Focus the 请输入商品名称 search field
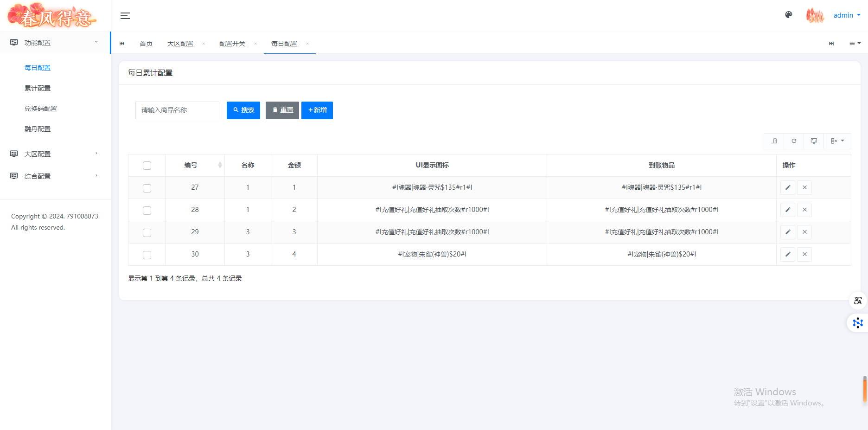Screen dimensions: 868x430 click(177, 110)
